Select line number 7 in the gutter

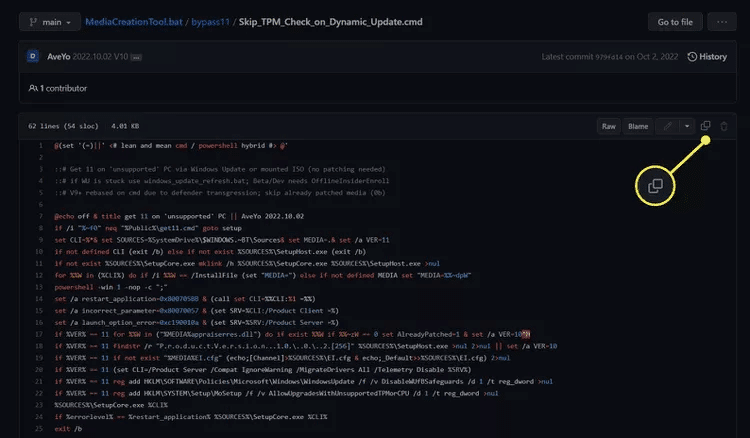[x=41, y=216]
